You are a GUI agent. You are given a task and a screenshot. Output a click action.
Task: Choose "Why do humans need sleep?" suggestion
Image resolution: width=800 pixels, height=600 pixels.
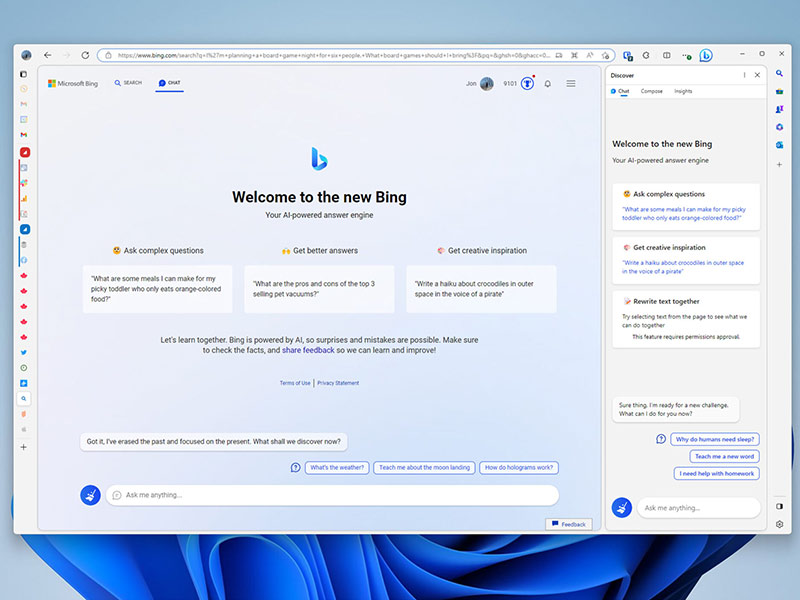[x=715, y=439]
